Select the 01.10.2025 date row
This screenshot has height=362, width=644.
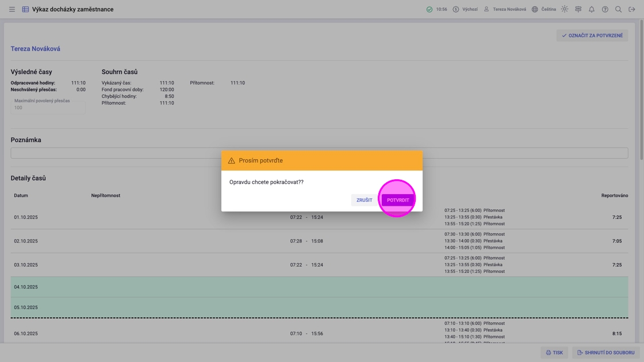319,217
